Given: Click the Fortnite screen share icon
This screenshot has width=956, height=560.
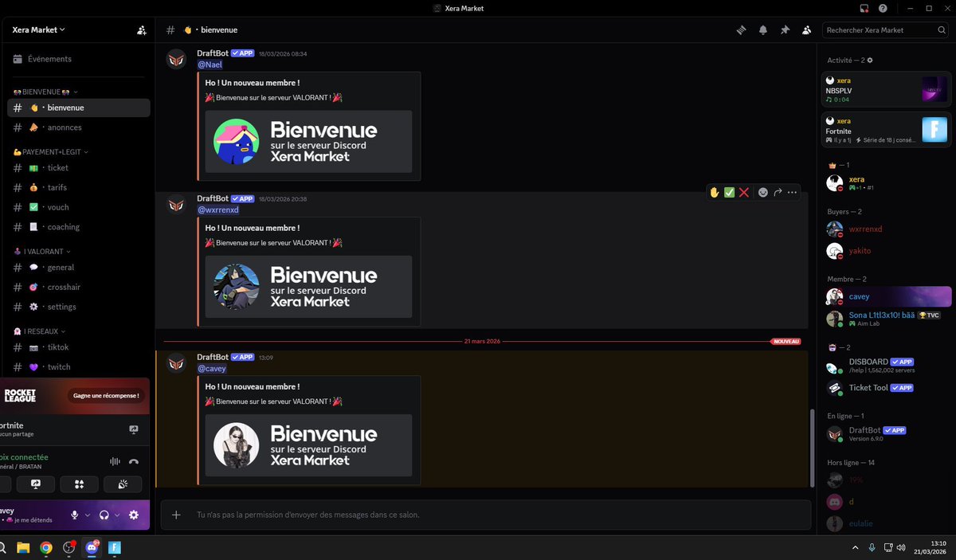Looking at the screenshot, I should click(x=134, y=429).
